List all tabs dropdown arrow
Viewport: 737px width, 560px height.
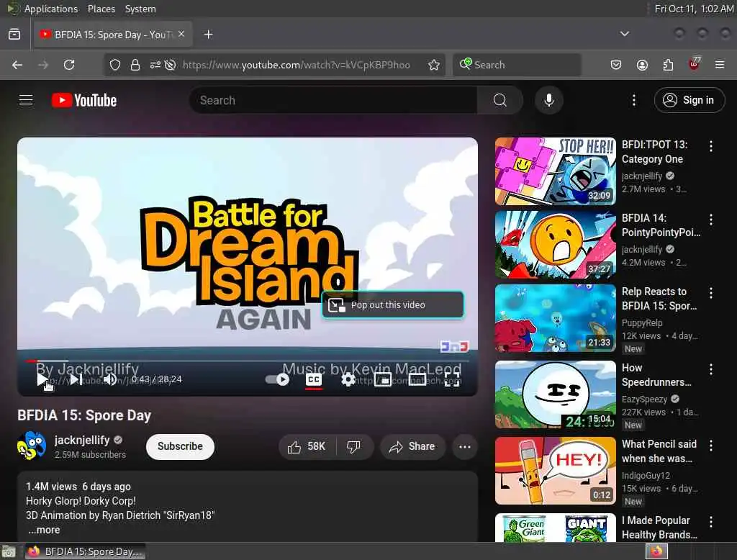click(625, 34)
